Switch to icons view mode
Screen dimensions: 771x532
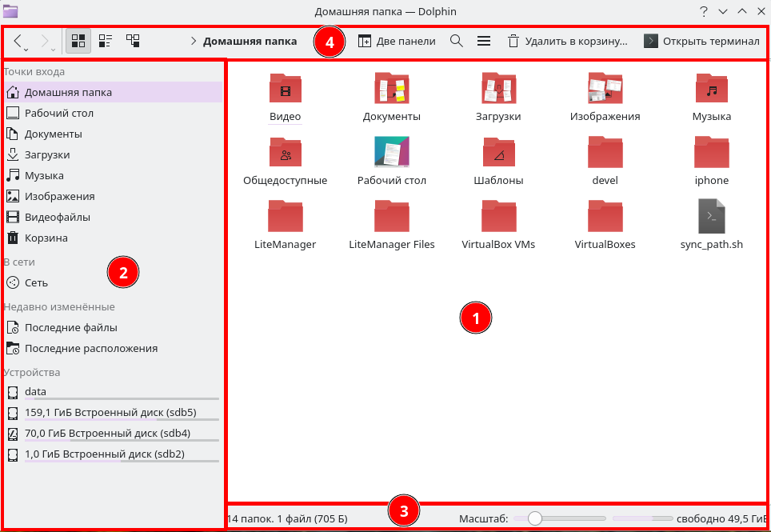(78, 41)
